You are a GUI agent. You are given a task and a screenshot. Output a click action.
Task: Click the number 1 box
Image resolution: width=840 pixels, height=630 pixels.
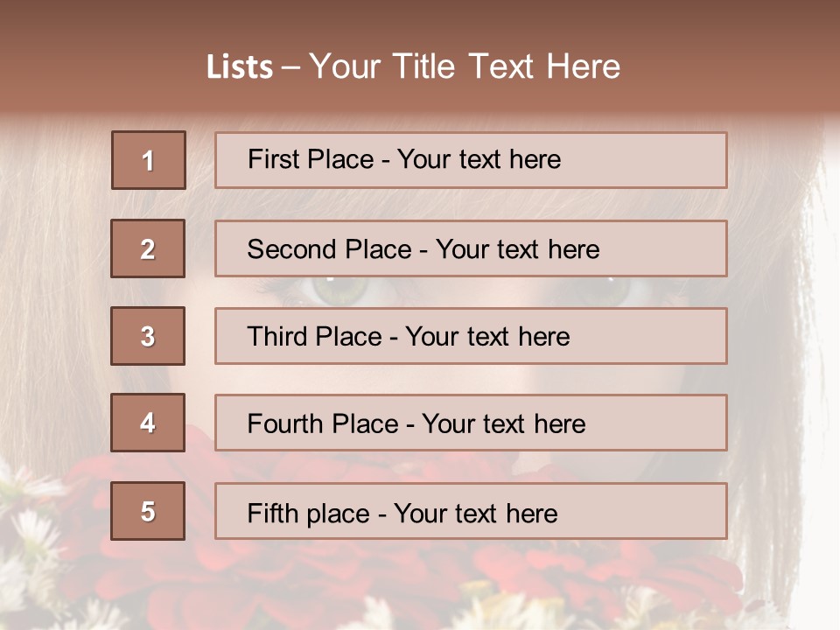coord(149,160)
